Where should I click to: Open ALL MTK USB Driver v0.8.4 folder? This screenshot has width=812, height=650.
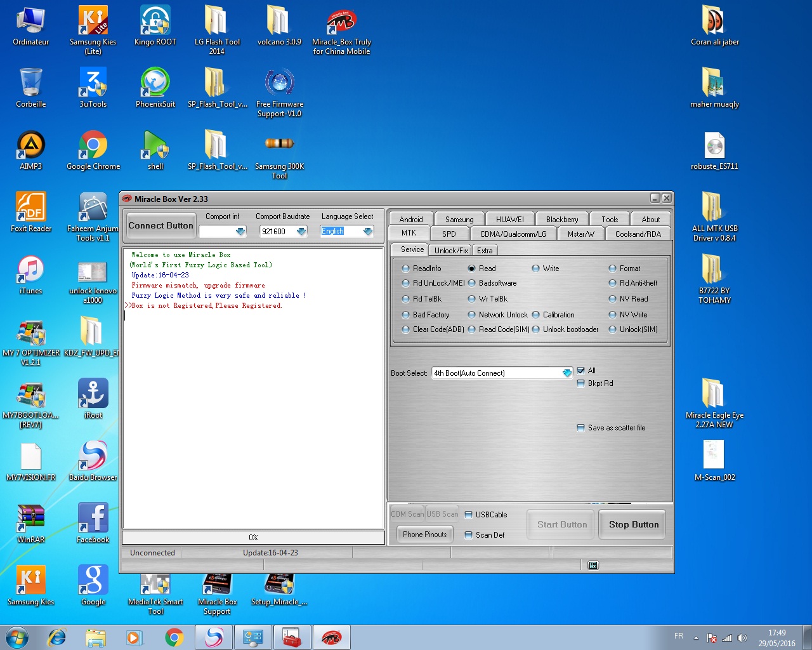715,216
